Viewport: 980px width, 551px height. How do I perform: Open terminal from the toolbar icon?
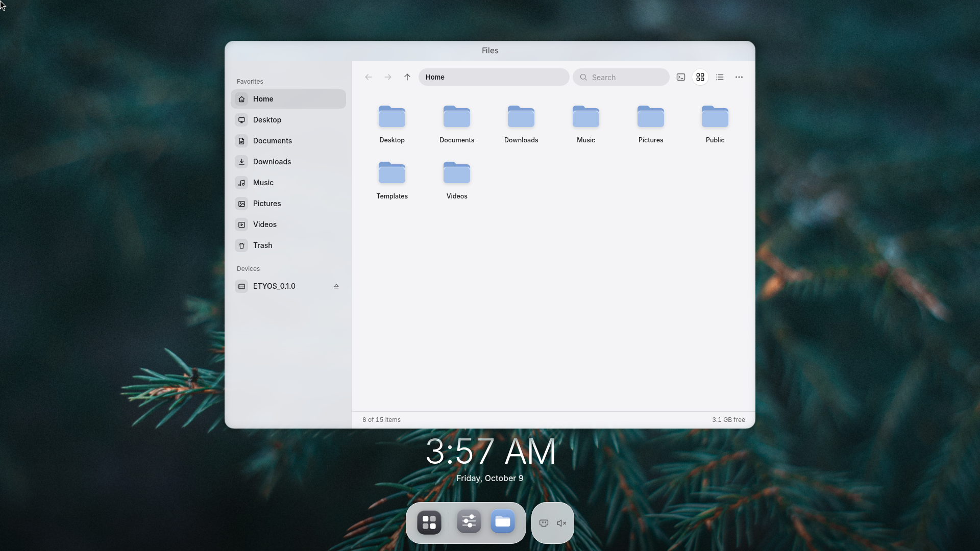coord(681,77)
